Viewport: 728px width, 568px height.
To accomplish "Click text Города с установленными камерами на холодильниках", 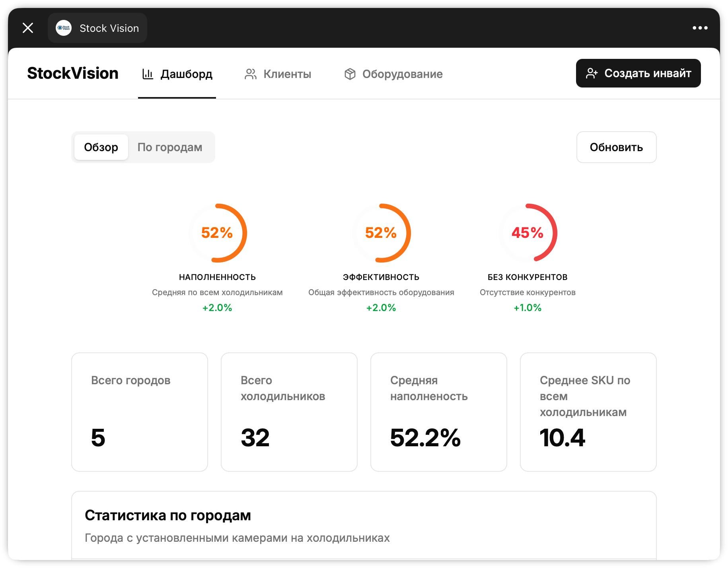I will point(237,538).
